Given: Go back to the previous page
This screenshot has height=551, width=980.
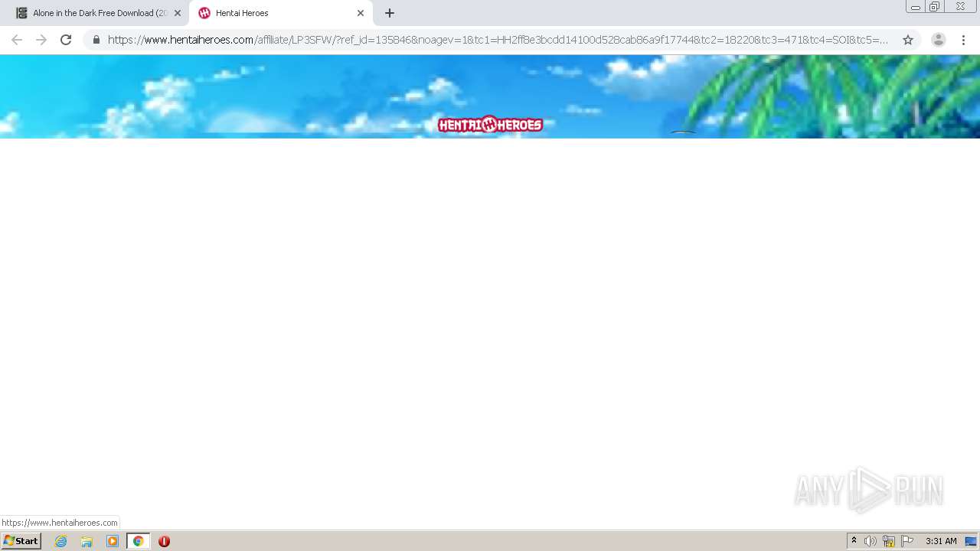Looking at the screenshot, I should [17, 40].
